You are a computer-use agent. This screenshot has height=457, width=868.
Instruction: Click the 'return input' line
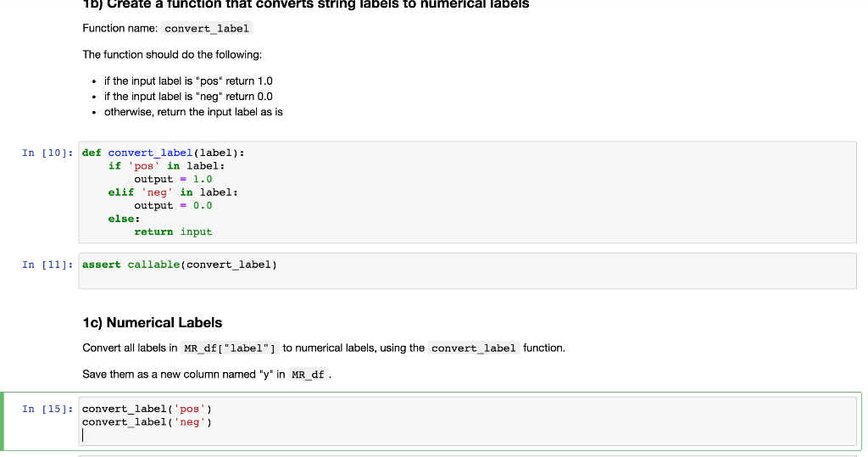(173, 232)
